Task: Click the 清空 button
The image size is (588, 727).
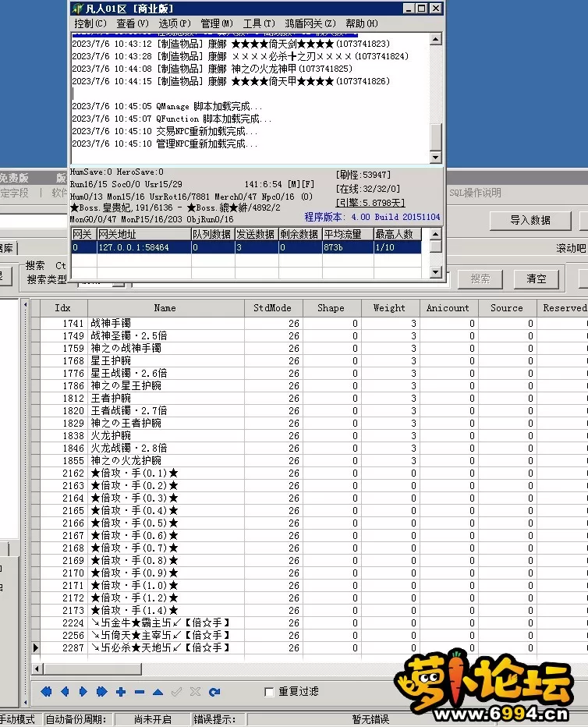Action: point(537,278)
